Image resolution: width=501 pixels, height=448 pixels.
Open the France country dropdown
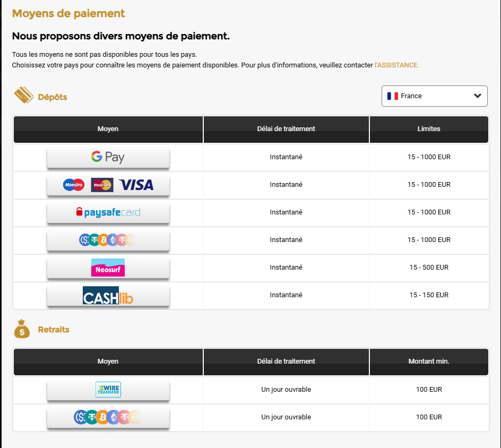tap(434, 96)
